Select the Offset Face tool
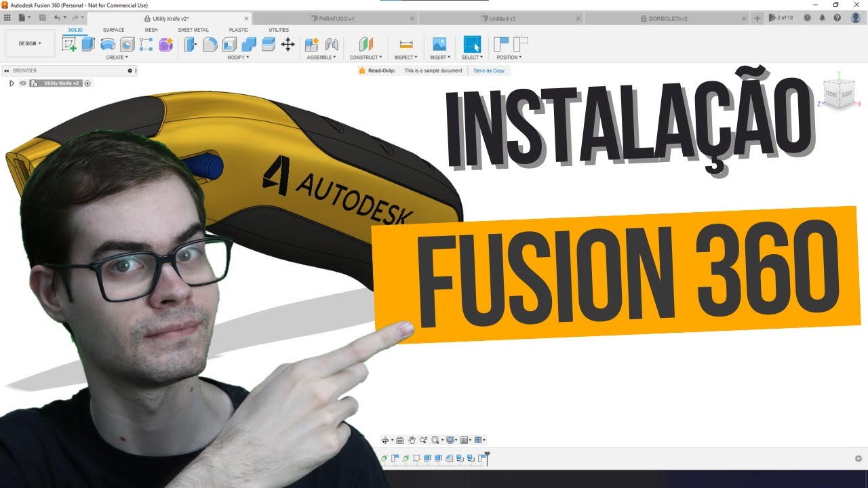The width and height of the screenshot is (868, 488). point(268,45)
